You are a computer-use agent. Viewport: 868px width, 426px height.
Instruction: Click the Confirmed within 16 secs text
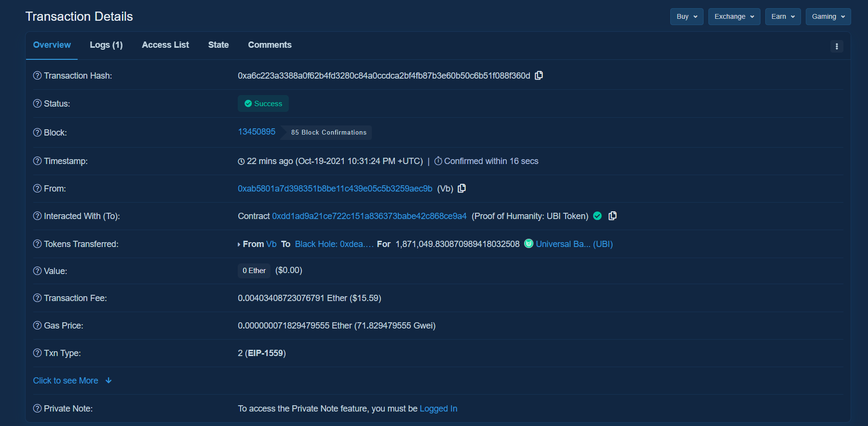[491, 161]
